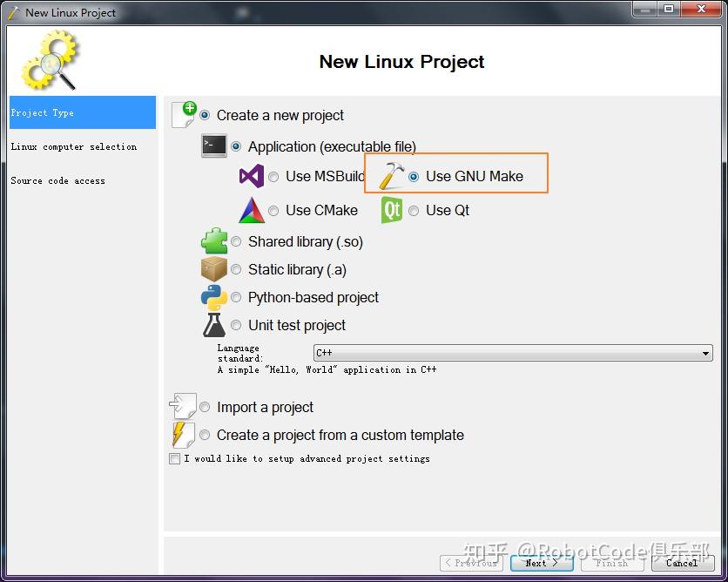Click the Python logo icon

click(214, 297)
